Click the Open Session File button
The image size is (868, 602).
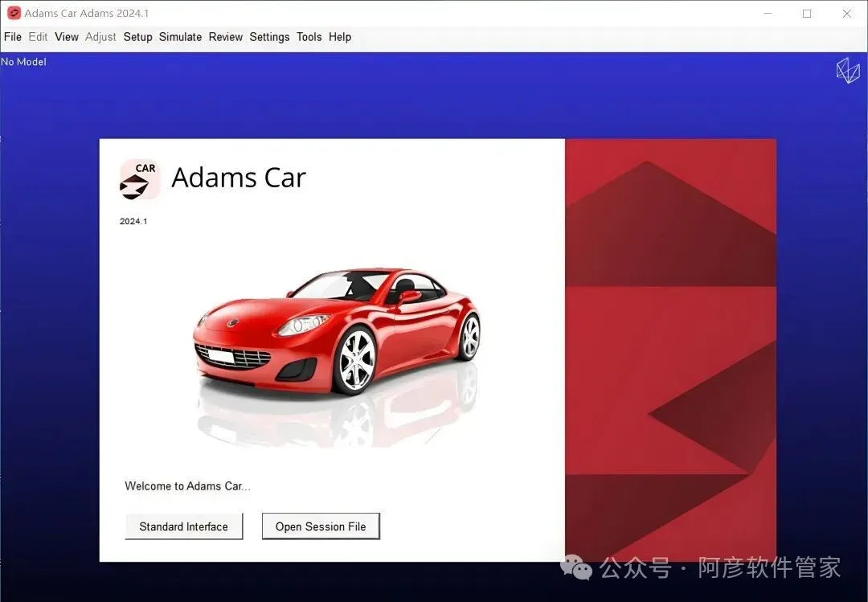(321, 526)
